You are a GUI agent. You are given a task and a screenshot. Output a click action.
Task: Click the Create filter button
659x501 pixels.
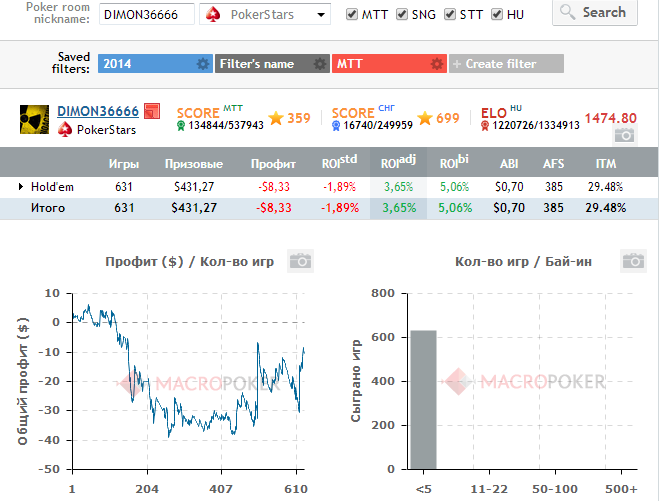(x=506, y=64)
